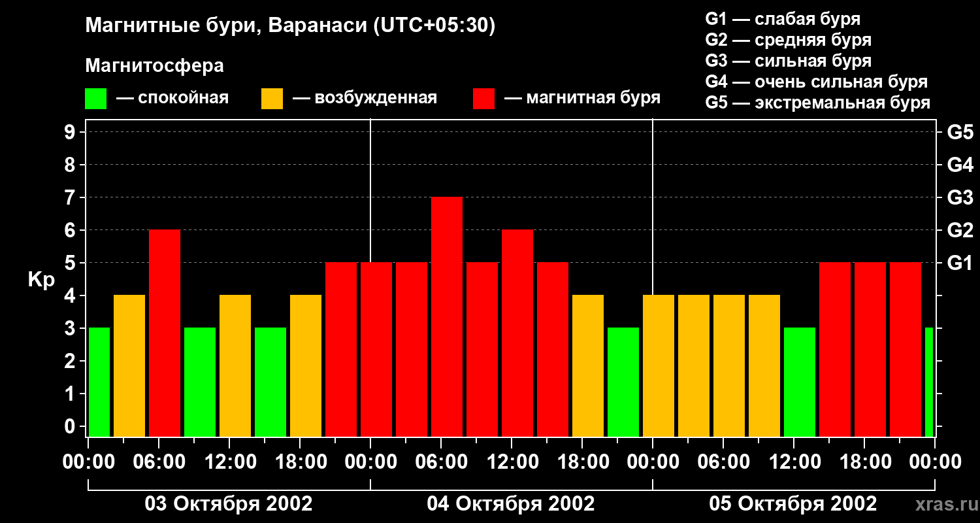Click yellow 06:00–09:00 bar on 05 October
The height and width of the screenshot is (523, 980).
click(729, 365)
